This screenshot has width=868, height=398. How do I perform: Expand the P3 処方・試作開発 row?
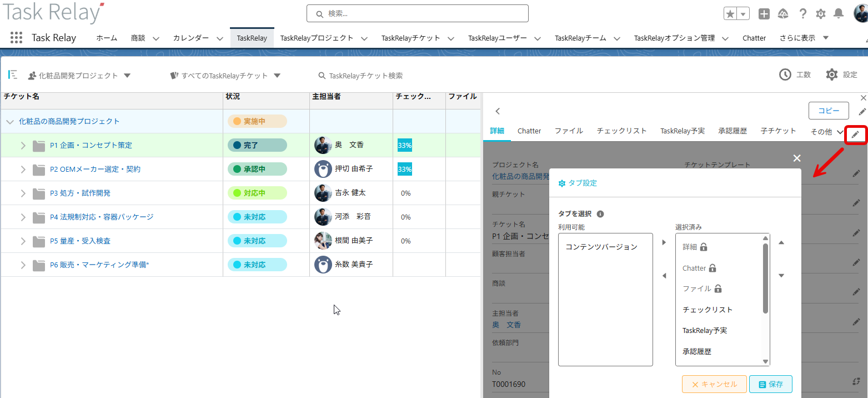tap(23, 193)
